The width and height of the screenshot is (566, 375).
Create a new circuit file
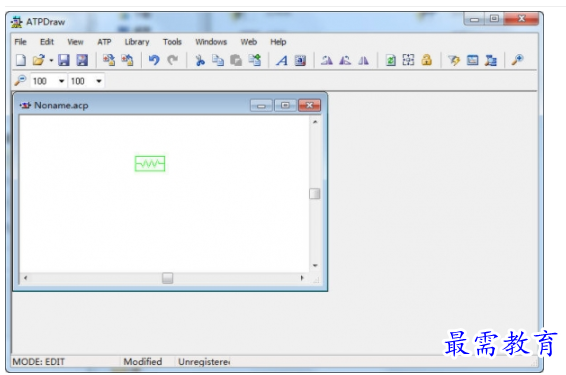pos(21,60)
